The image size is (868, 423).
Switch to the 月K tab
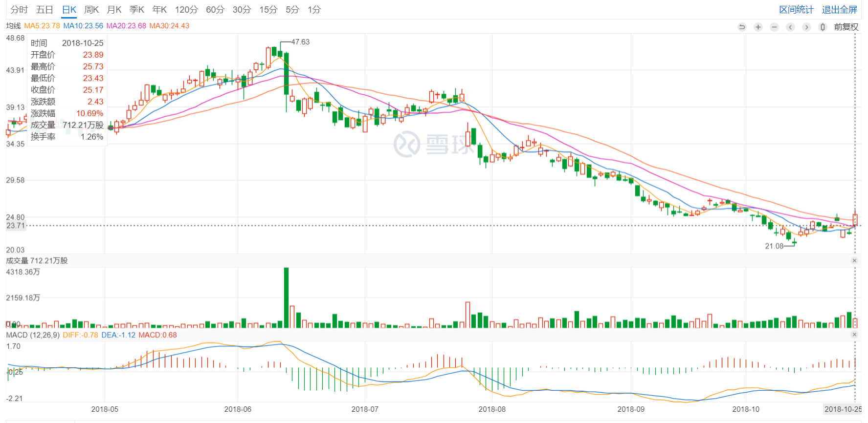coord(114,10)
